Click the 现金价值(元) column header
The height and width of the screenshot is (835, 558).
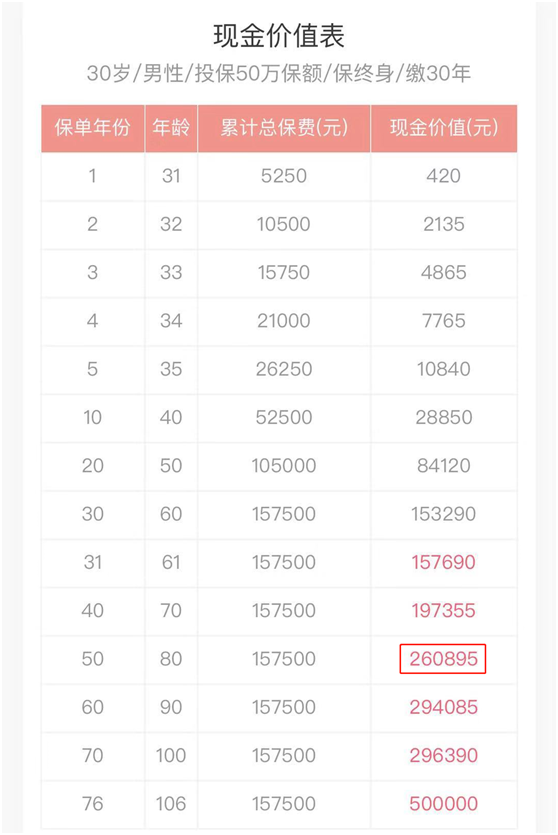444,128
